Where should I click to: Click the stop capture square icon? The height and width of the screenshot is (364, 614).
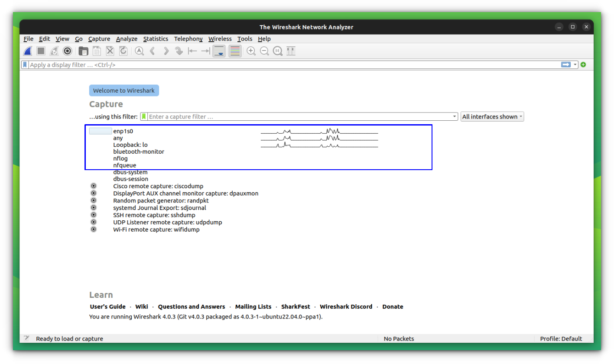tap(41, 51)
